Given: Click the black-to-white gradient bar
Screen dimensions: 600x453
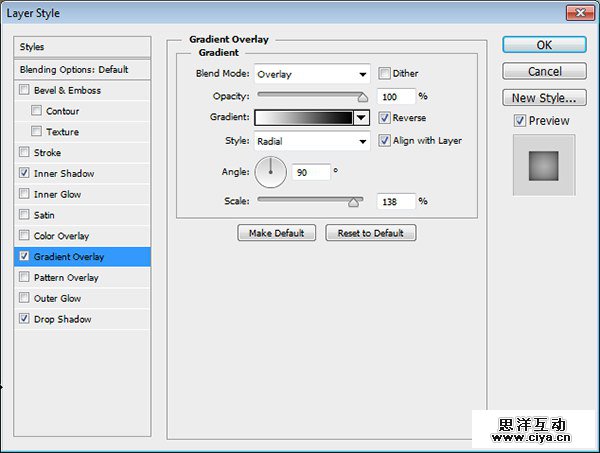Looking at the screenshot, I should 303,117.
